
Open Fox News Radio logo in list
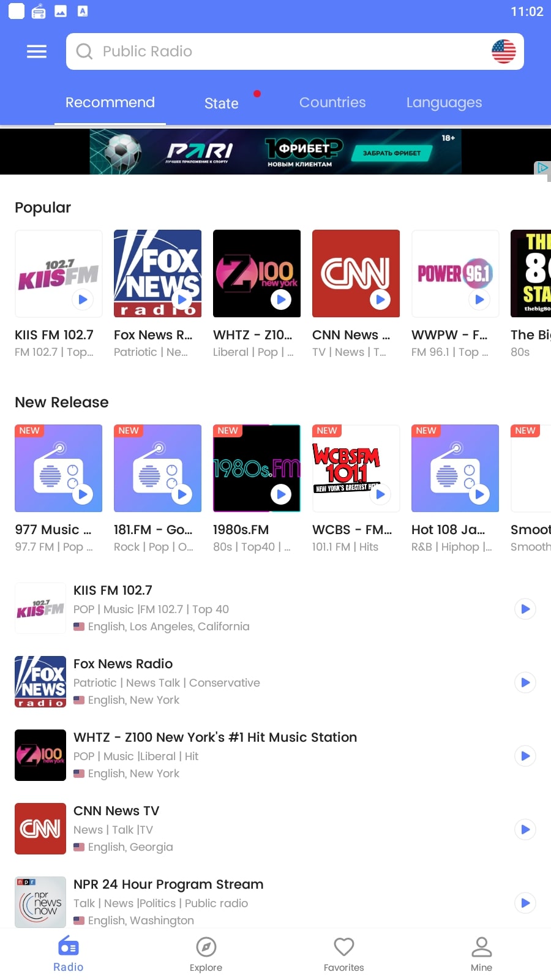pos(40,682)
